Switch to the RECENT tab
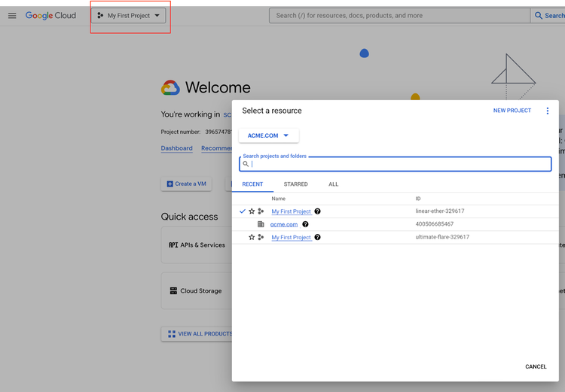 (x=252, y=184)
